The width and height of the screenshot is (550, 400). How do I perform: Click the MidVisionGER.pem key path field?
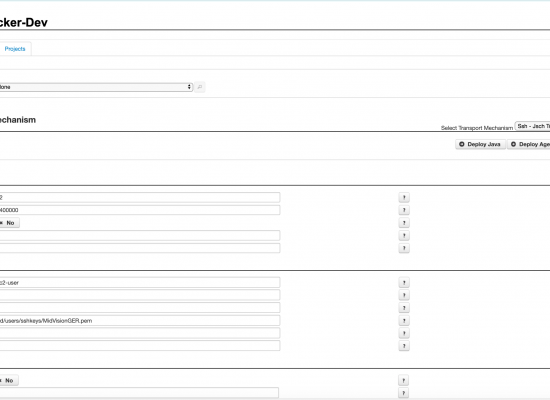tap(140, 321)
